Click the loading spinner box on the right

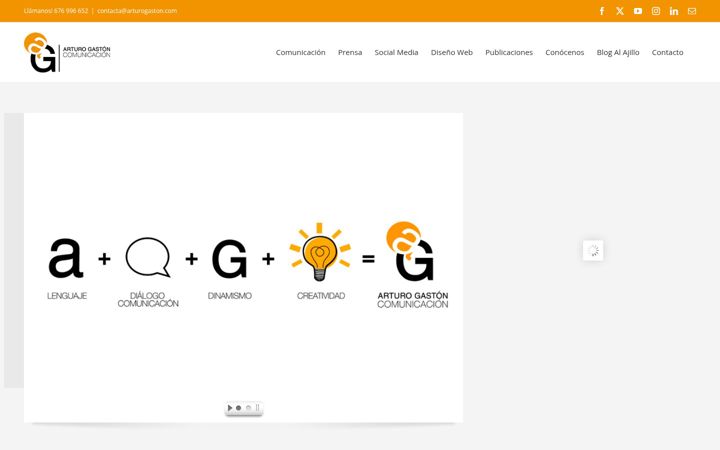click(593, 250)
